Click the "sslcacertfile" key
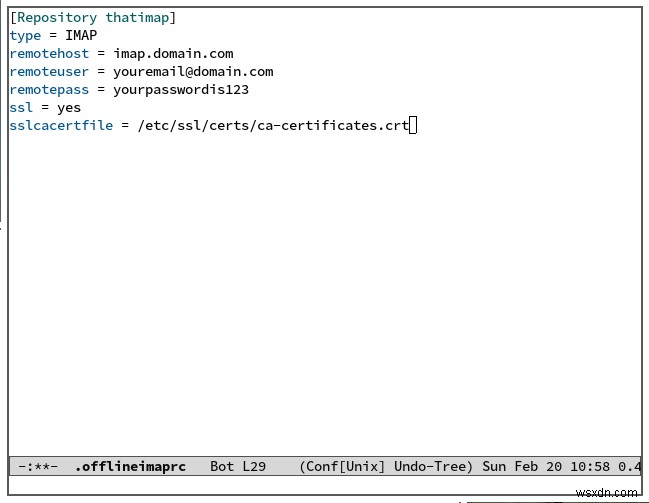The height and width of the screenshot is (503, 649). coord(61,125)
